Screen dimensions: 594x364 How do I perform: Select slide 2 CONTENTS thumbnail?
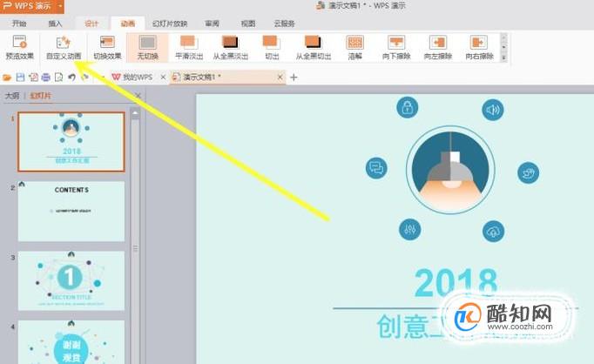(x=71, y=212)
